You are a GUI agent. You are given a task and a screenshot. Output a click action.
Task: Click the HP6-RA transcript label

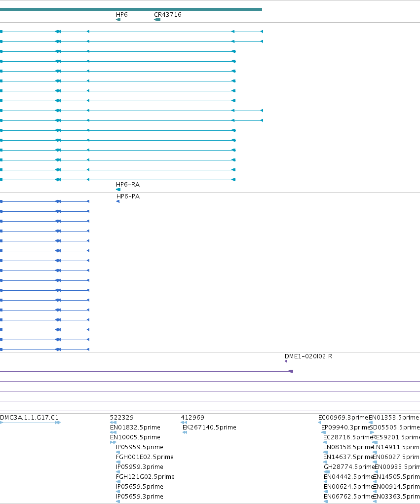127,185
